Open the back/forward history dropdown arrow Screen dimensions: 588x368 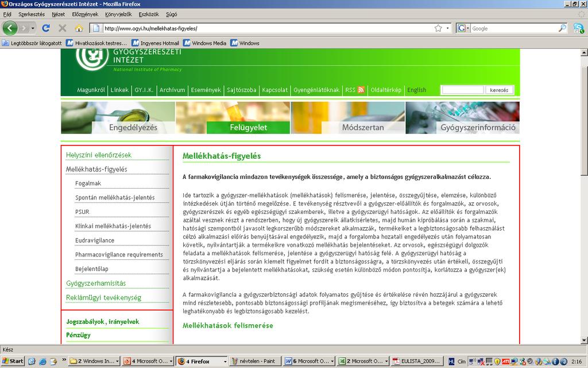(33, 28)
